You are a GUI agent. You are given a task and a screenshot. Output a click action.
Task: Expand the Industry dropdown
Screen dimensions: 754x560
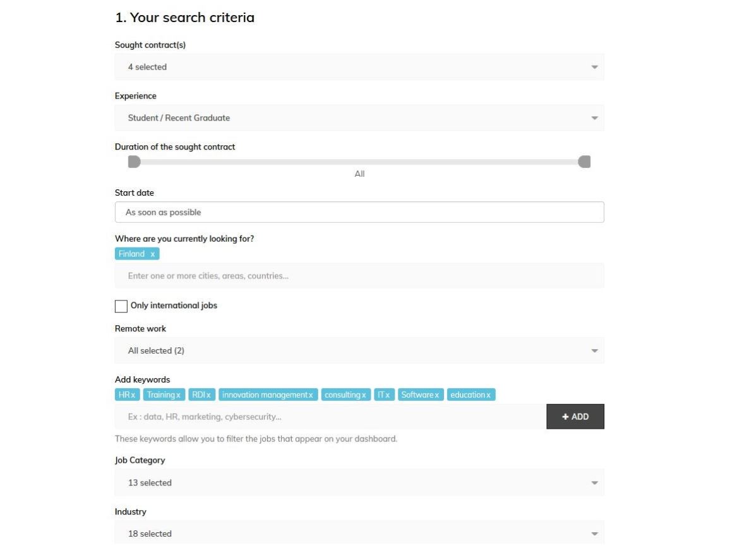[359, 533]
